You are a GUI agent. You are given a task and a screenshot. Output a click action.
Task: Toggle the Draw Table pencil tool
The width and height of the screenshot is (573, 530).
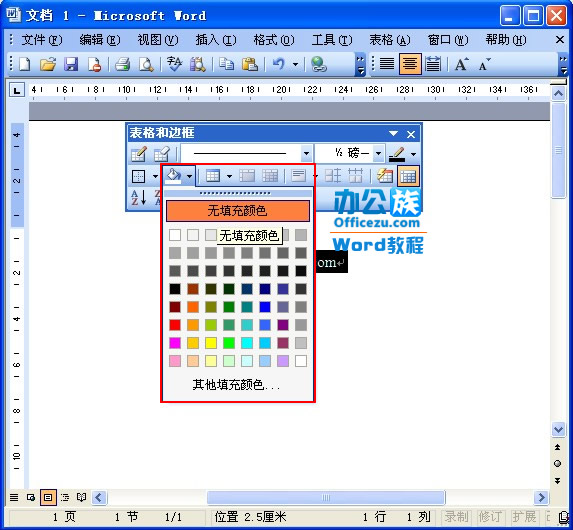[138, 154]
